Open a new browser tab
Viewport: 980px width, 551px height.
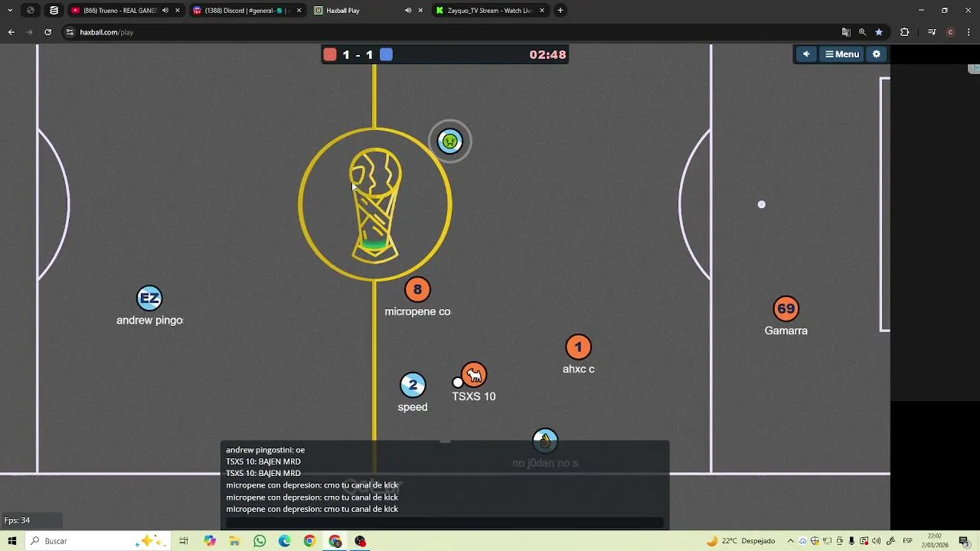(x=560, y=11)
